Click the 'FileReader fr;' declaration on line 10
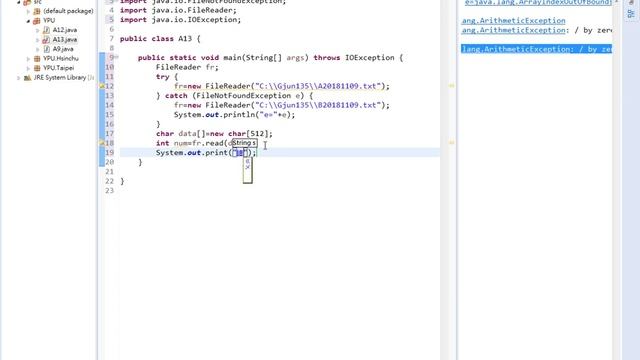 pyautogui.click(x=187, y=67)
